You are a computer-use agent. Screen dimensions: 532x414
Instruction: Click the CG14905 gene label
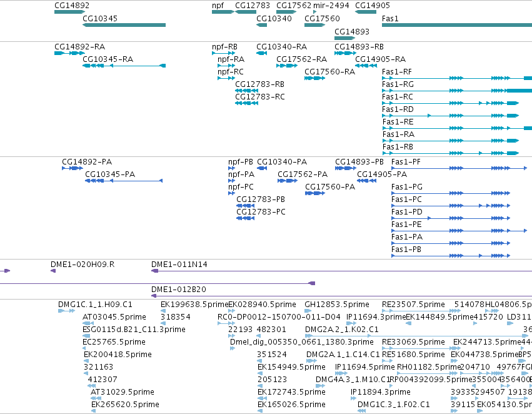(373, 6)
